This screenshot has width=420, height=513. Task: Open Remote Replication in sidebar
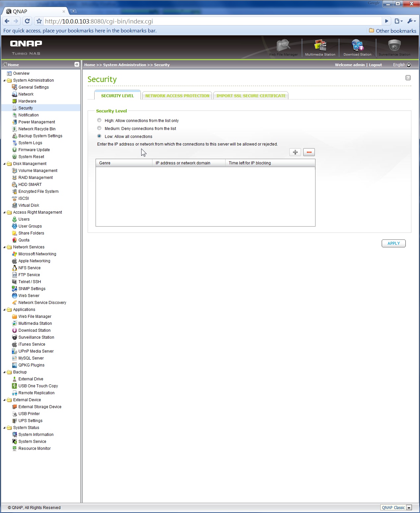(36, 393)
